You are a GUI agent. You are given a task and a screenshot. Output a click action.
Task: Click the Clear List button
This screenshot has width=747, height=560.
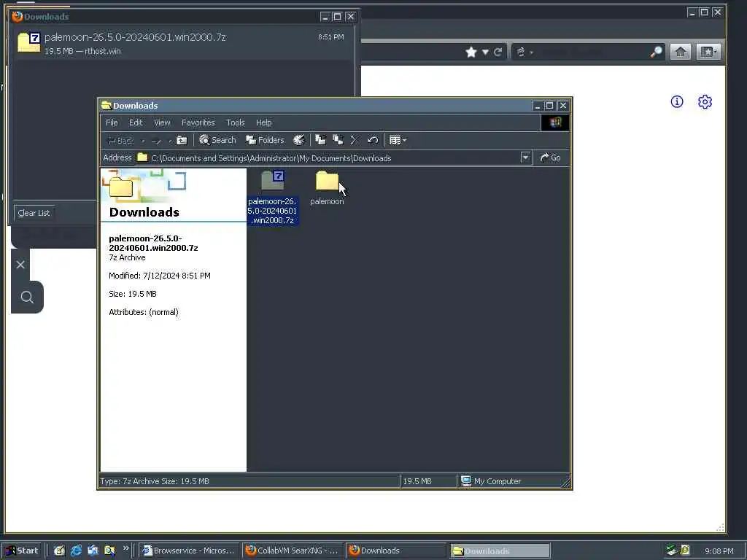point(34,213)
